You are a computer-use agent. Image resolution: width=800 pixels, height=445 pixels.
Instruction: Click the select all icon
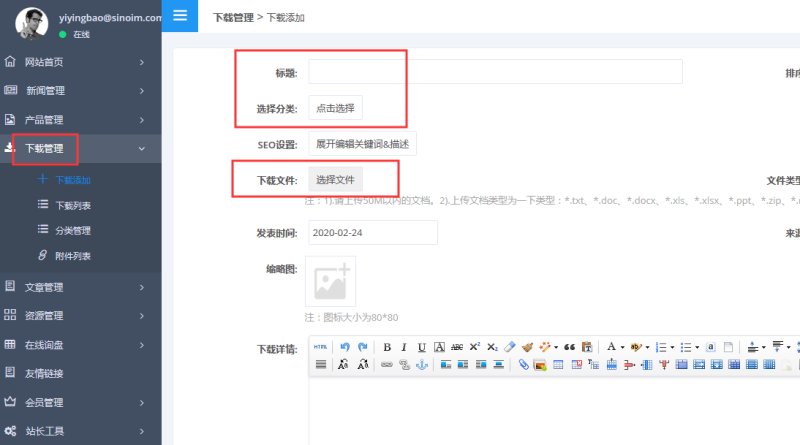[x=711, y=347]
